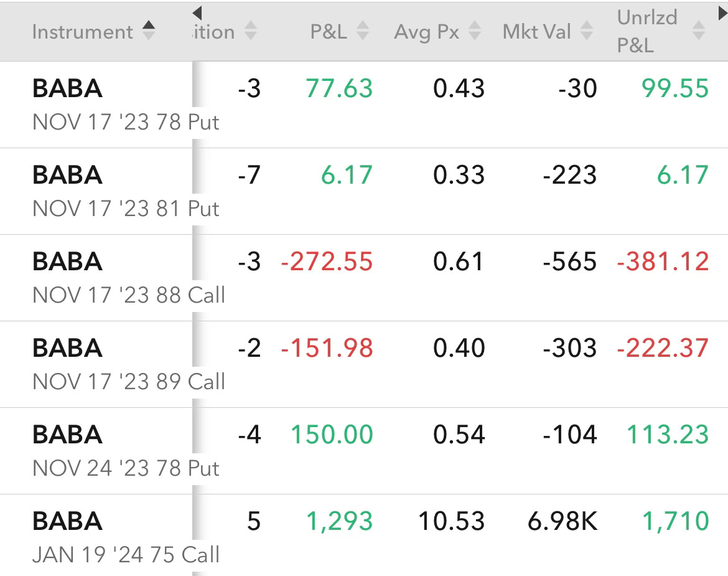Click the market value -565

pyautogui.click(x=570, y=262)
